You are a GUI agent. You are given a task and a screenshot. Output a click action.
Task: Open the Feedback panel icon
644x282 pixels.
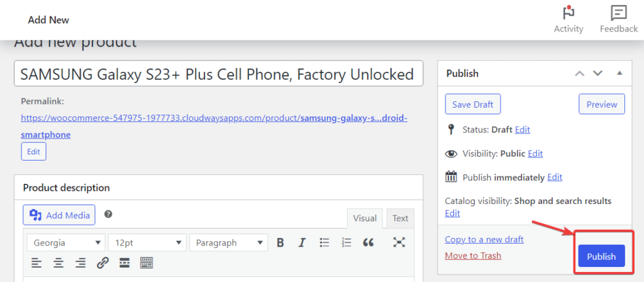point(619,14)
